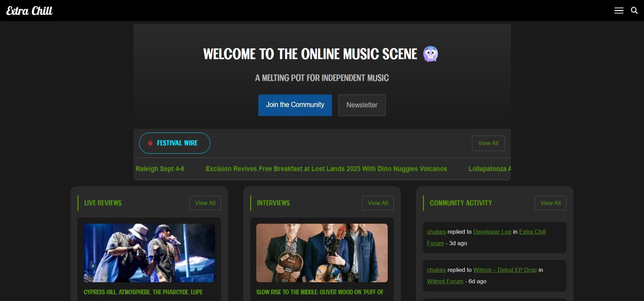The height and width of the screenshot is (301, 644).
Task: Open the hamburger menu icon
Action: [619, 11]
